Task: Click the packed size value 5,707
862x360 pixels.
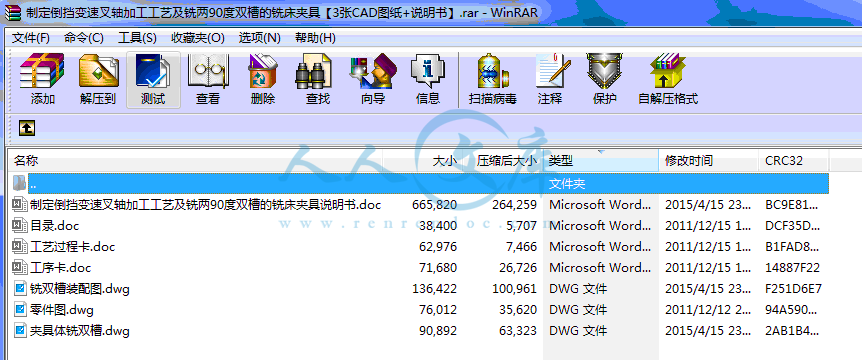Action: (x=522, y=226)
